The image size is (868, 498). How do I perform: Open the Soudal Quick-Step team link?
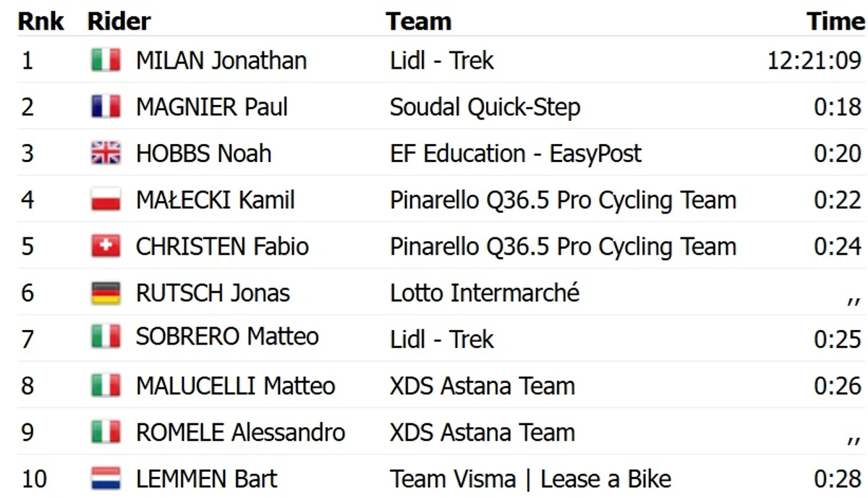click(x=485, y=107)
